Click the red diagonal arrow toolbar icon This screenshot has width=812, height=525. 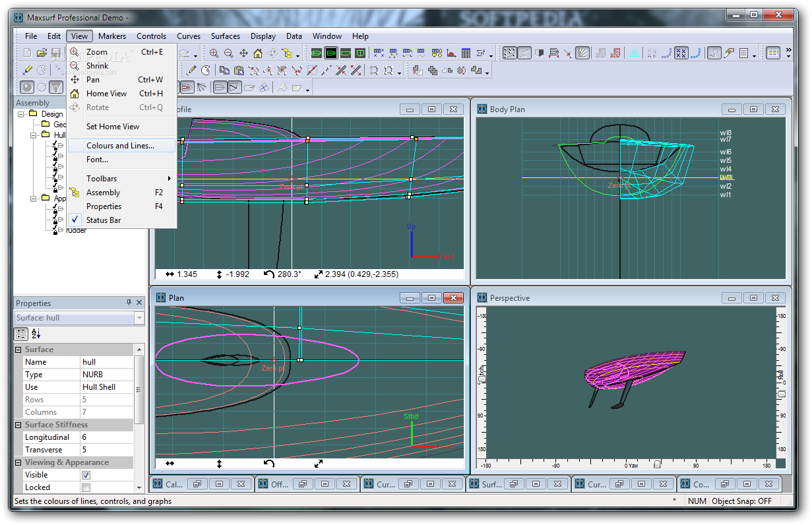pos(568,53)
